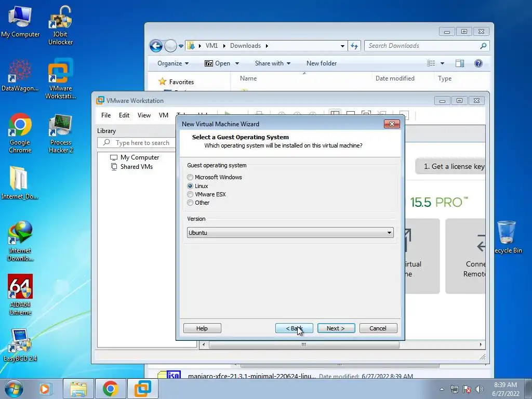Click Explorer back navigation button

(156, 46)
